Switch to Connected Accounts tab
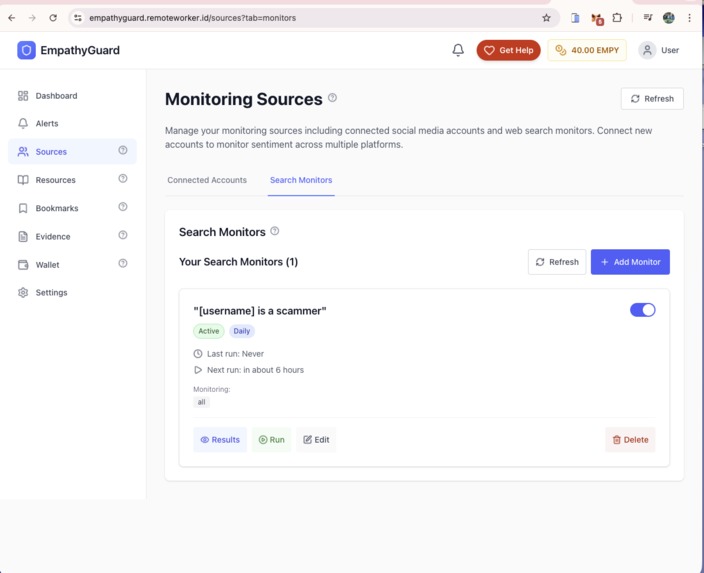This screenshot has width=704, height=573. coord(207,180)
